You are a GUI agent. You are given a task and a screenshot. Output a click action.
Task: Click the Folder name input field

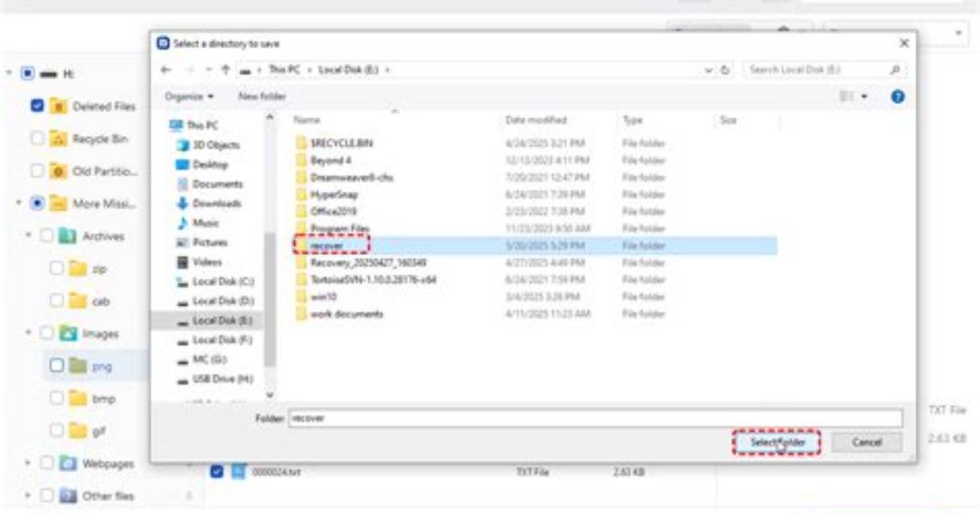pyautogui.click(x=595, y=418)
